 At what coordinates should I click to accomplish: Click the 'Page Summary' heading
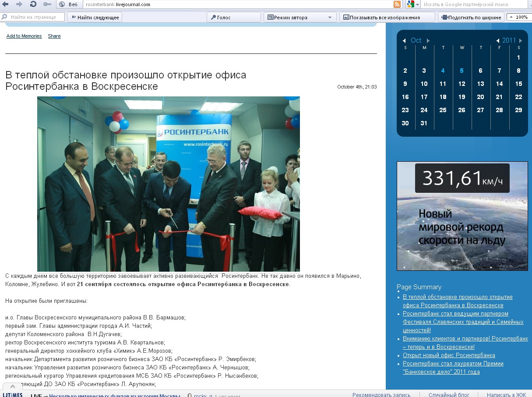tap(419, 287)
